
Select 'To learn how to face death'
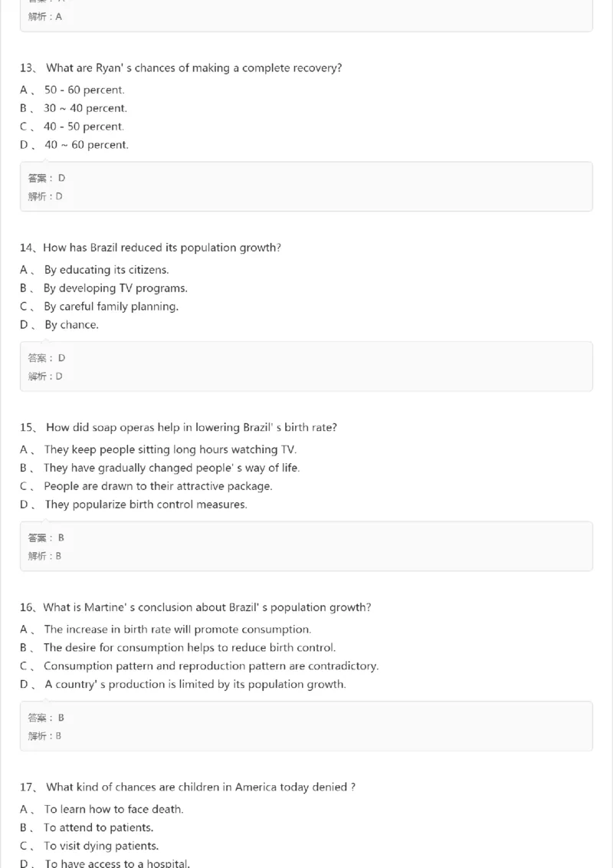click(x=113, y=809)
